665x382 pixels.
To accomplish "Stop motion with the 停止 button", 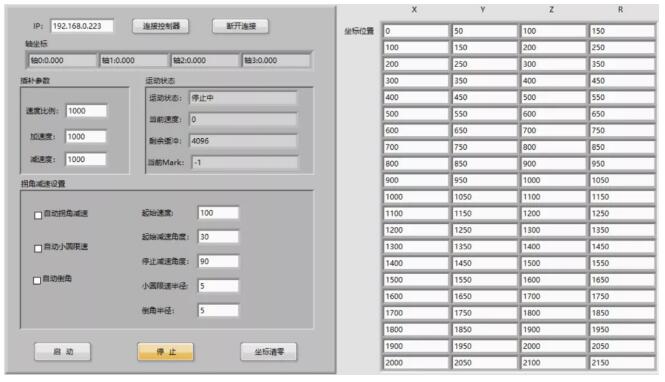I will point(165,351).
